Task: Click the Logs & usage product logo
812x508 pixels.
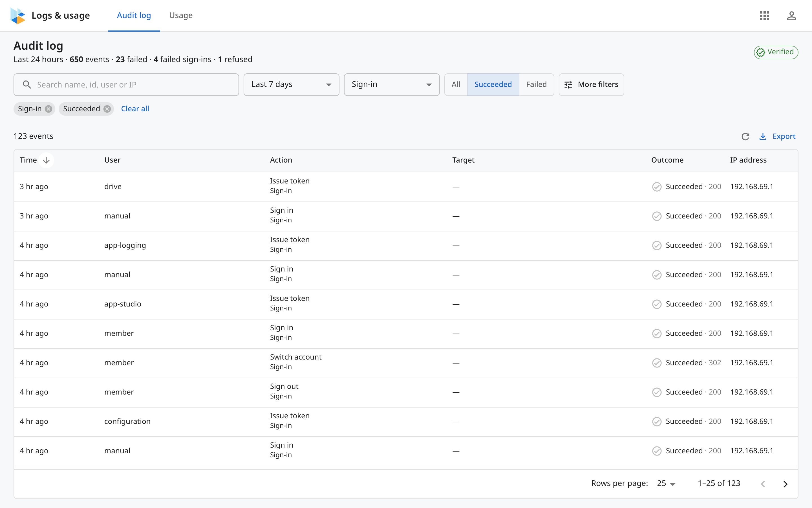Action: click(x=18, y=16)
